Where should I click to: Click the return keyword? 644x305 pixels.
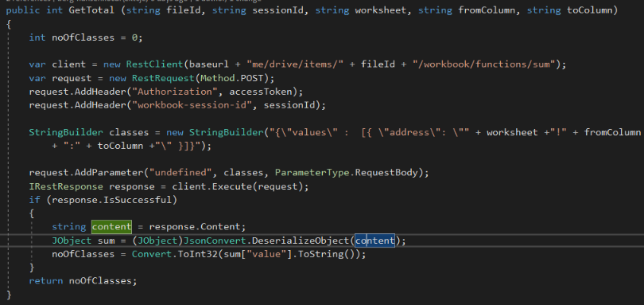coord(46,281)
